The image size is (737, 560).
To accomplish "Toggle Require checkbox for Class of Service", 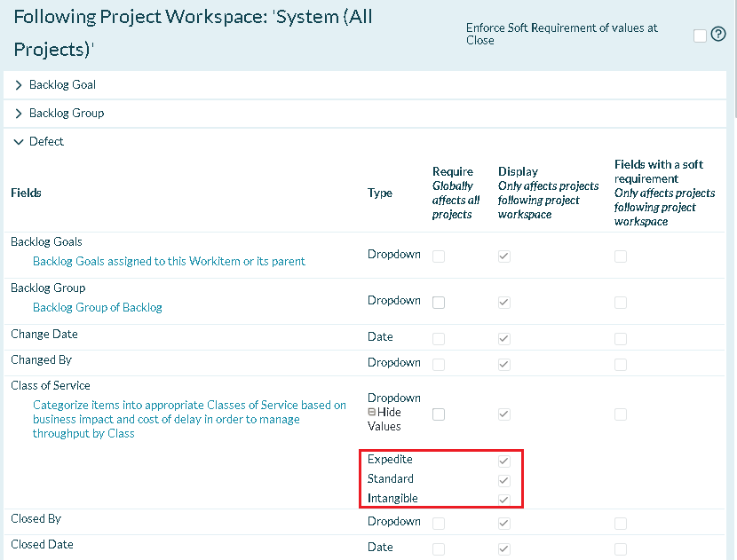I will 439,414.
